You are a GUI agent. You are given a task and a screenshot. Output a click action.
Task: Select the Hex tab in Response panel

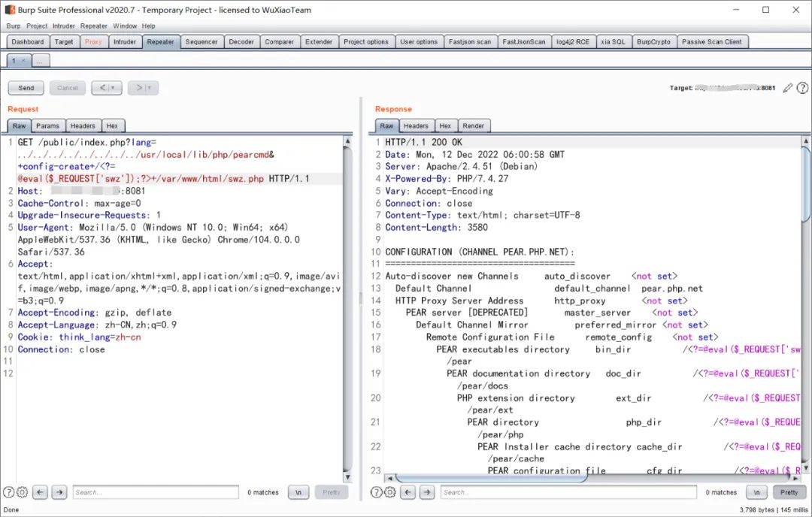click(x=445, y=125)
